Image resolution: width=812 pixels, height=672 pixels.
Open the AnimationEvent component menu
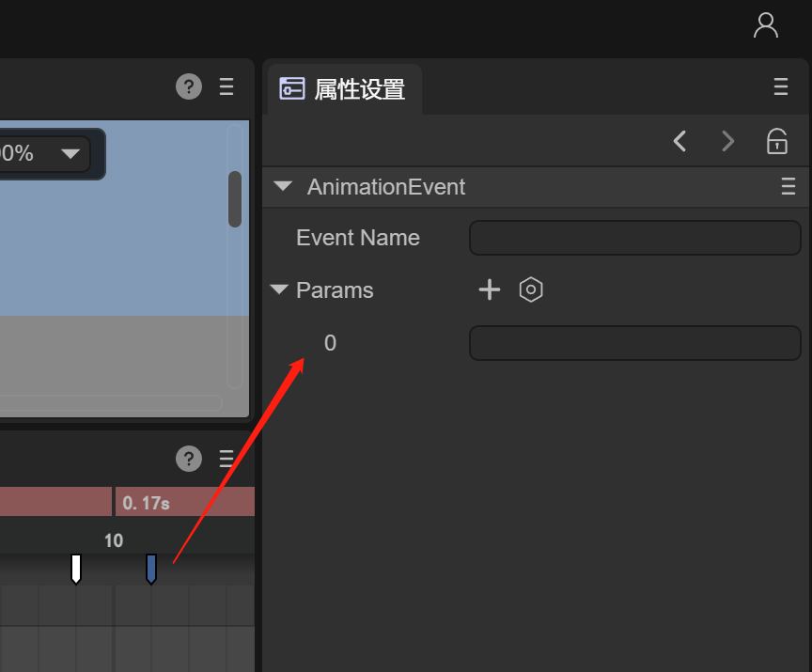pos(789,187)
